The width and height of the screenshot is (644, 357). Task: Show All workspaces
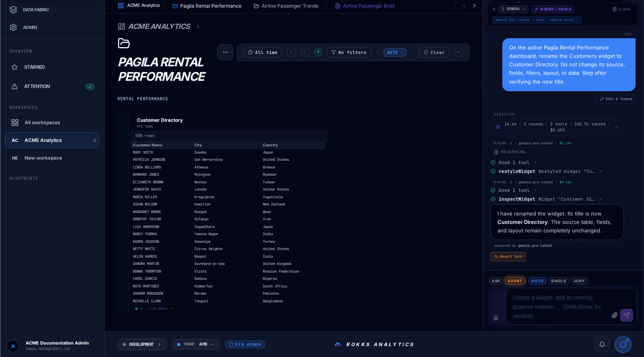52,123
